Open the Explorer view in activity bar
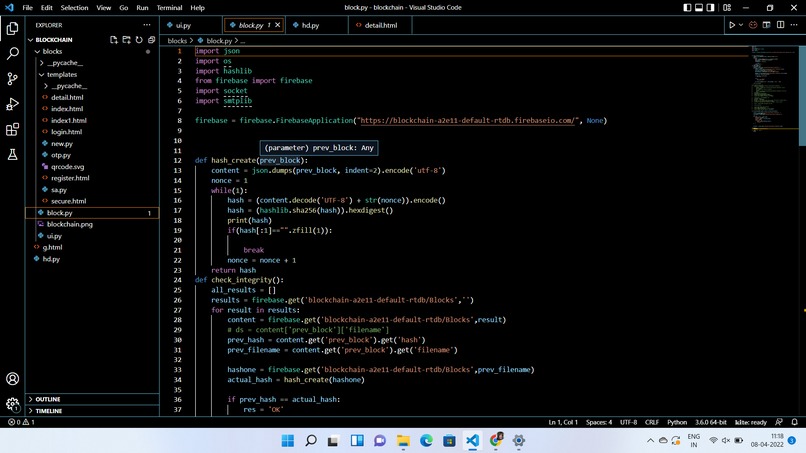The height and width of the screenshot is (453, 806). click(x=12, y=28)
